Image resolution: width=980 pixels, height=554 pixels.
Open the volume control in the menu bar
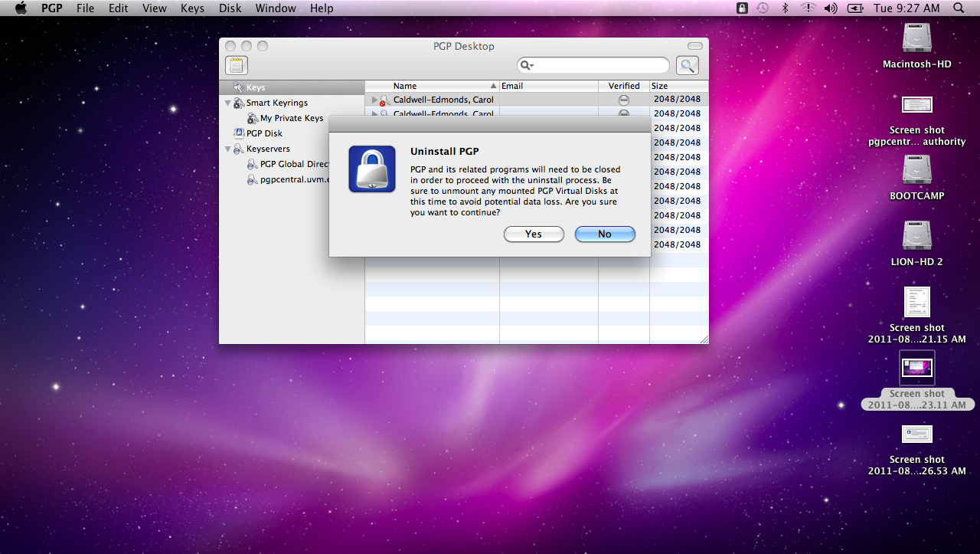tap(831, 8)
